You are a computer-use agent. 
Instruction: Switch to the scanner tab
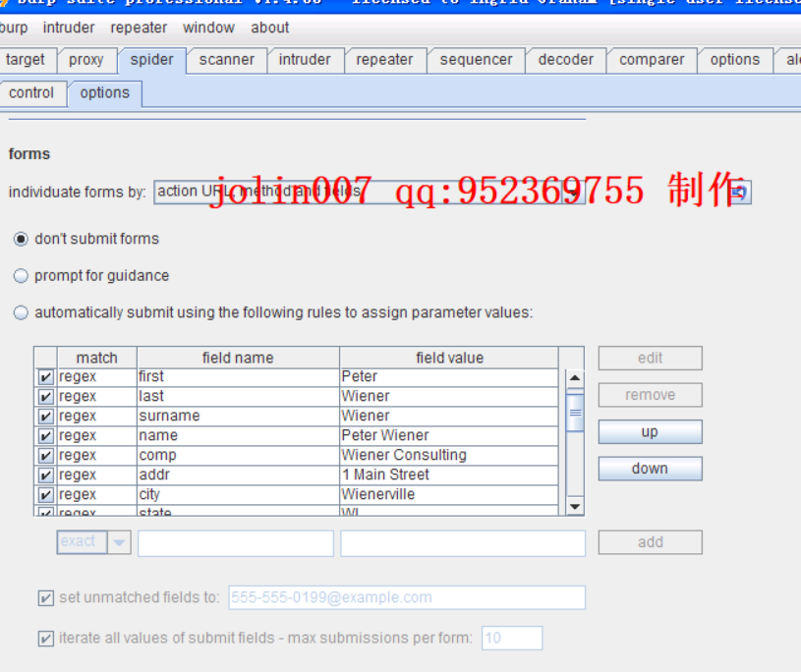227,60
